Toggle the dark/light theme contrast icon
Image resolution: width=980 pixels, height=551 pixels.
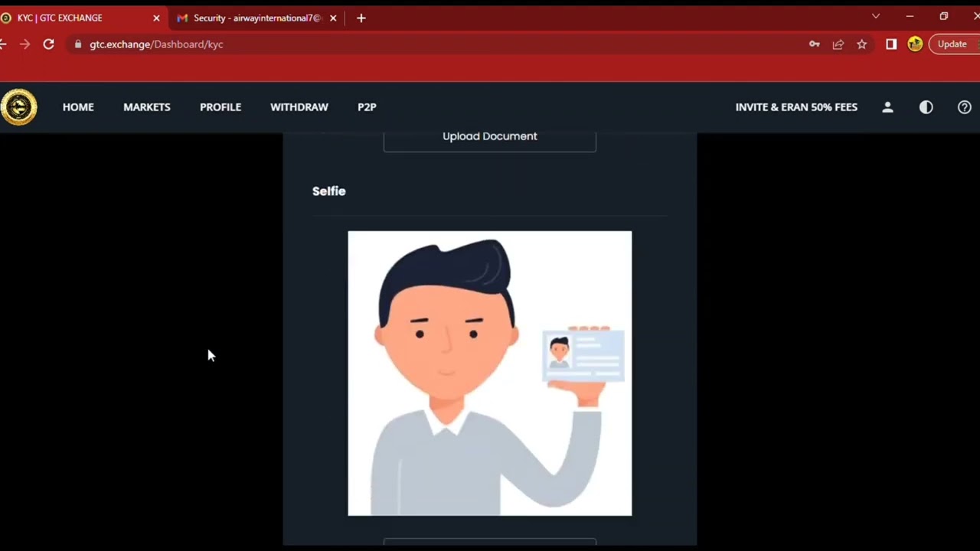pyautogui.click(x=926, y=107)
